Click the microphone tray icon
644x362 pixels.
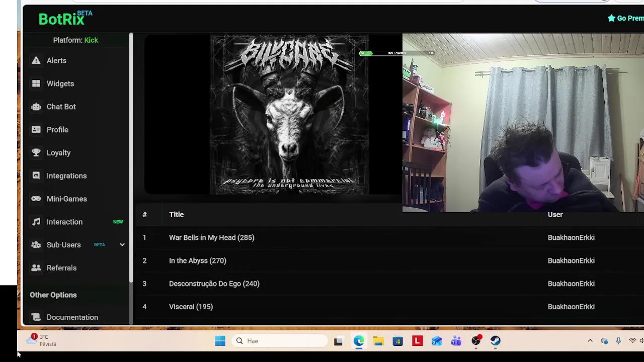[618, 341]
